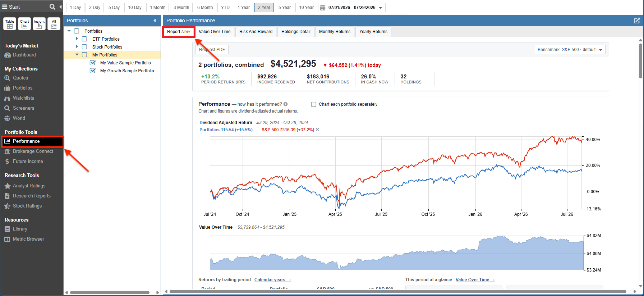Open the Insight view icon
644x296 pixels.
point(39,24)
